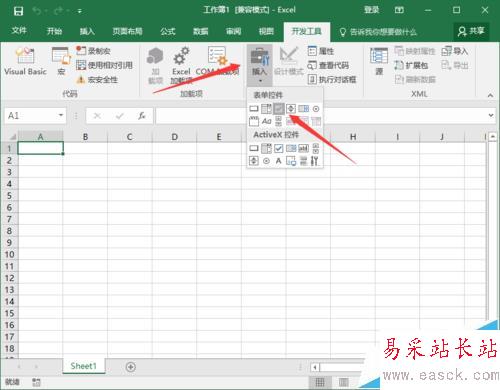Toggle 设计模式 design mode
Viewport: 500px width, 390px height.
[289, 61]
